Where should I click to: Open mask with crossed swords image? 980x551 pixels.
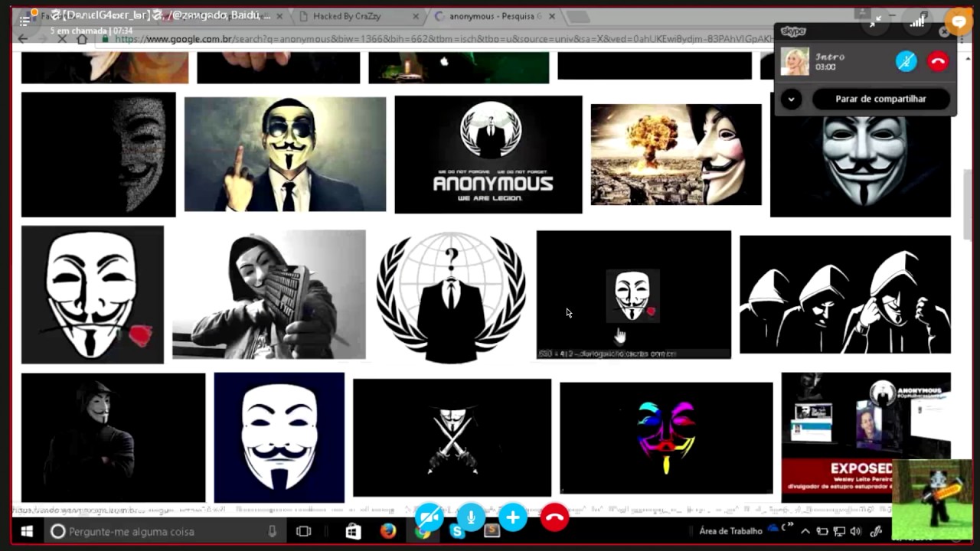click(x=452, y=438)
